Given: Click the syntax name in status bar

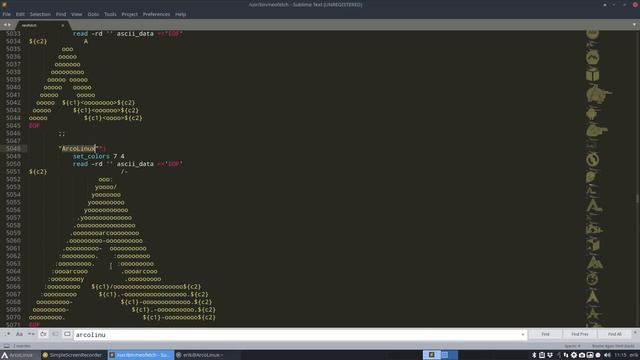Looking at the screenshot, I should (x=613, y=346).
